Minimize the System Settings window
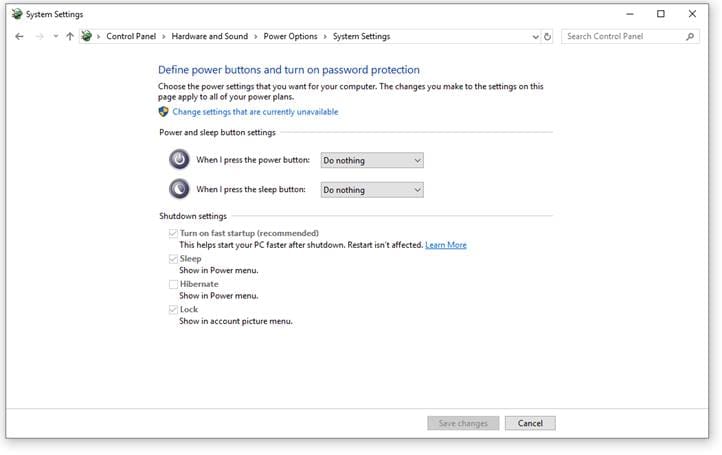Screen dimensions: 722x455 (630, 14)
